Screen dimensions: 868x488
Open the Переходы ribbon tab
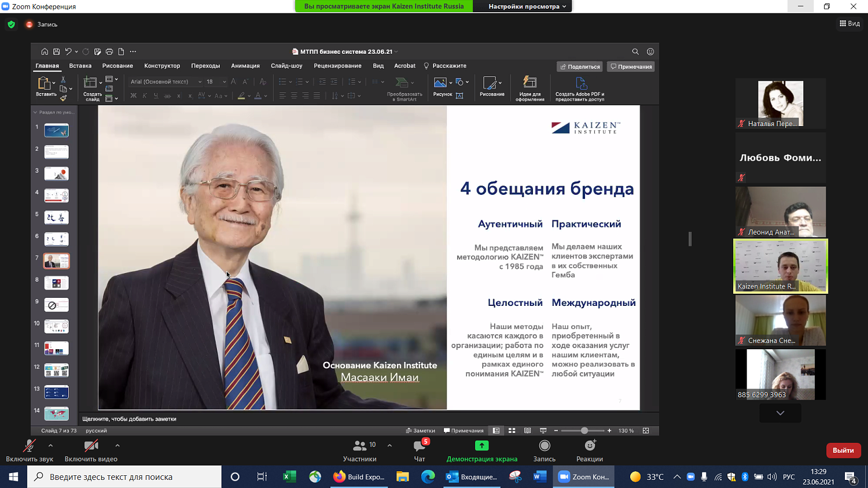point(205,66)
